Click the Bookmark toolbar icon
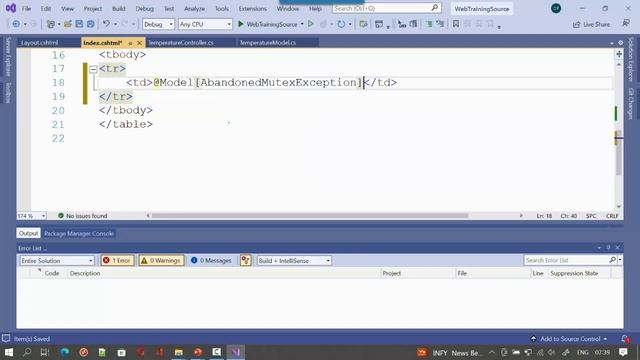The height and width of the screenshot is (360, 640). pyautogui.click(x=456, y=24)
